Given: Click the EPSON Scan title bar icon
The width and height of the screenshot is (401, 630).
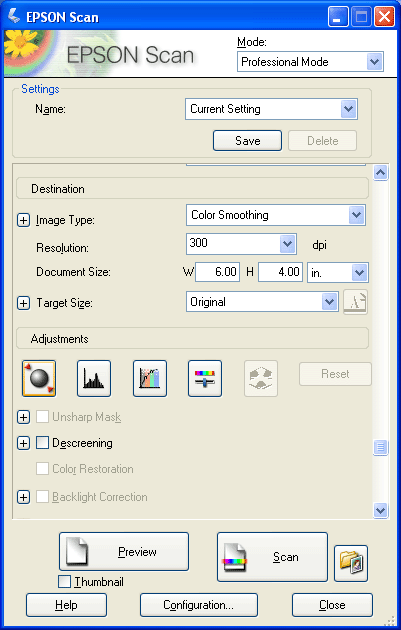Looking at the screenshot, I should click(14, 17).
